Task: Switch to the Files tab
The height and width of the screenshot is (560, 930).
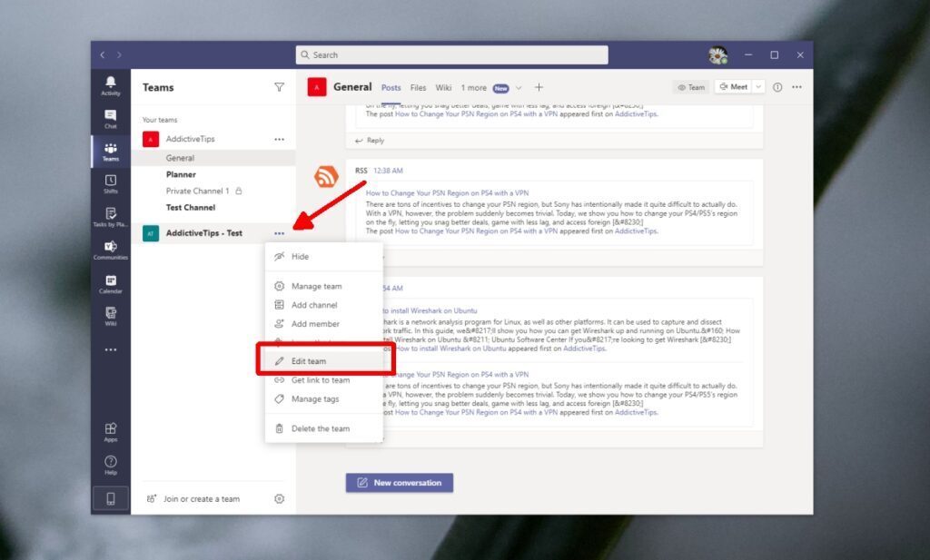Action: [x=418, y=87]
